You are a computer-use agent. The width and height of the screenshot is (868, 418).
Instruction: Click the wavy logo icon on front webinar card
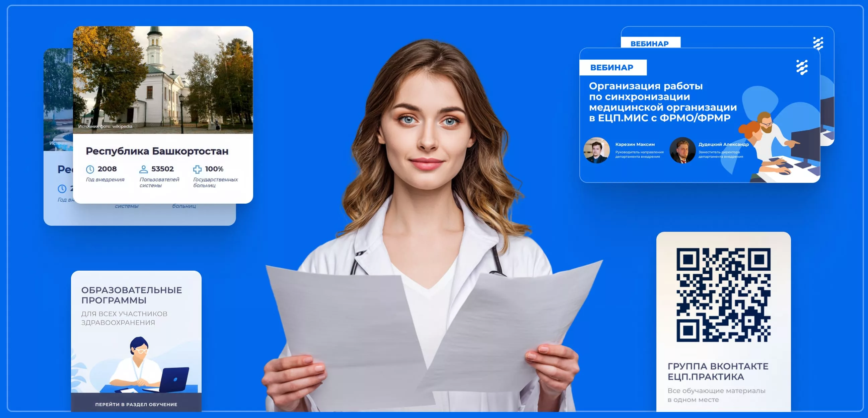tap(802, 67)
